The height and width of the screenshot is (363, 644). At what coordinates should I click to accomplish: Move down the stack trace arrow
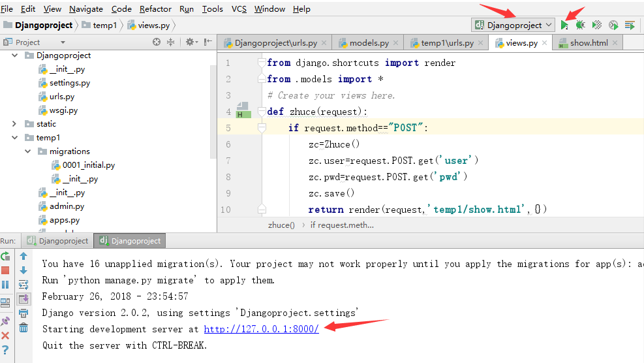click(x=23, y=270)
